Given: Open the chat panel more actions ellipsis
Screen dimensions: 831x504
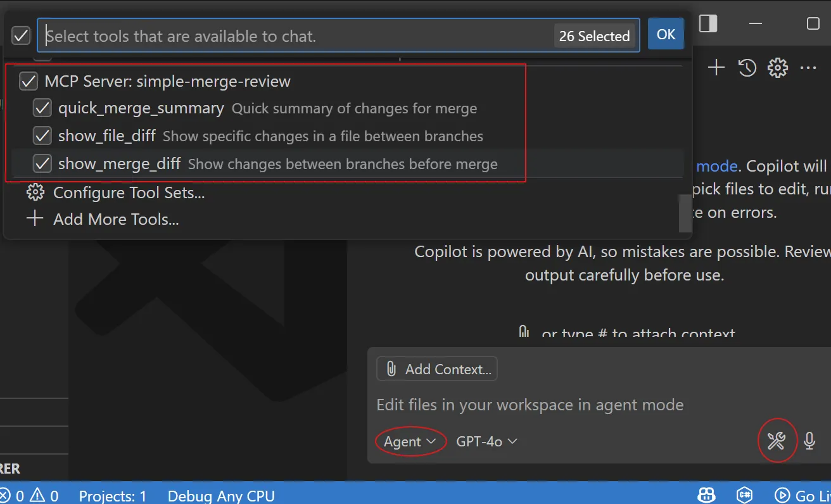Looking at the screenshot, I should pyautogui.click(x=808, y=68).
